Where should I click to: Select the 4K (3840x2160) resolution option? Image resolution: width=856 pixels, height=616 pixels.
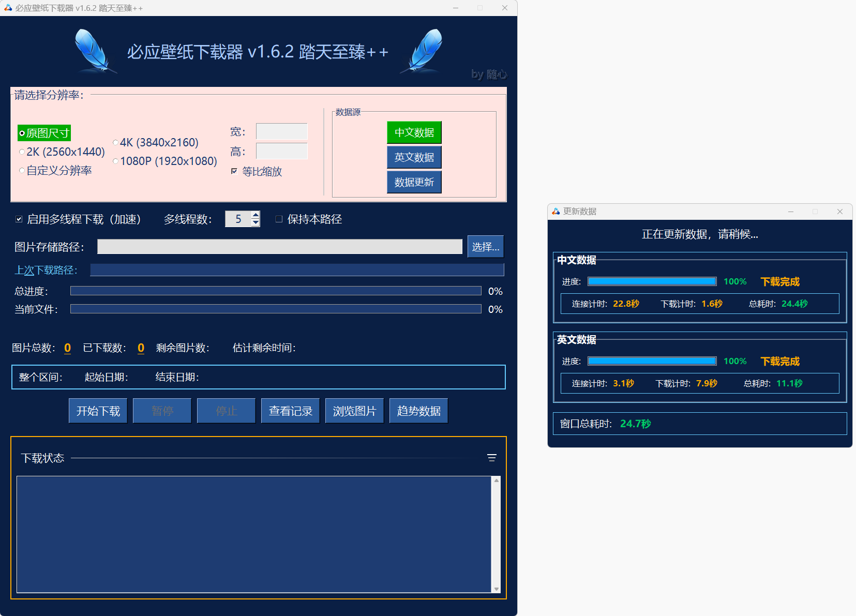pyautogui.click(x=116, y=143)
